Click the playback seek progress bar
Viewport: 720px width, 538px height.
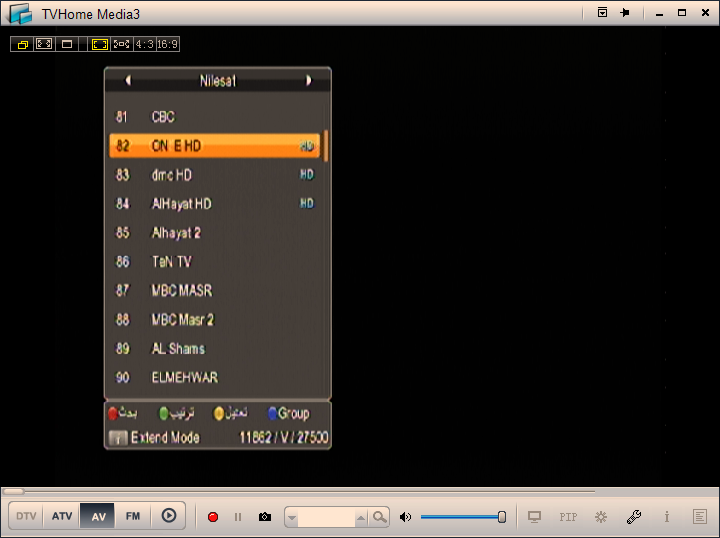298,491
